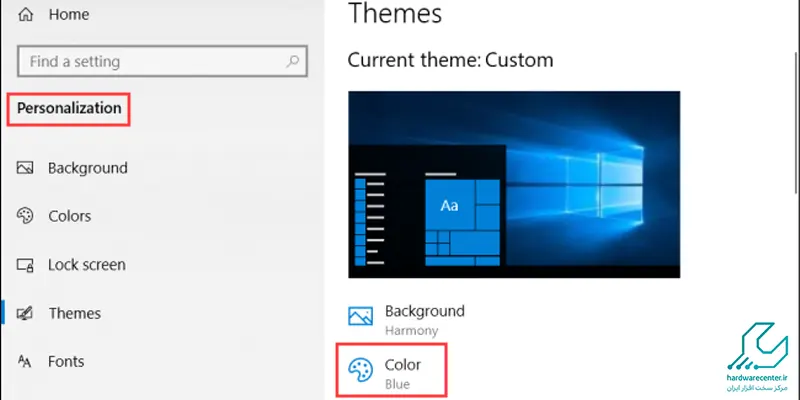Select Themes in the sidebar
The width and height of the screenshot is (800, 400).
tap(75, 313)
